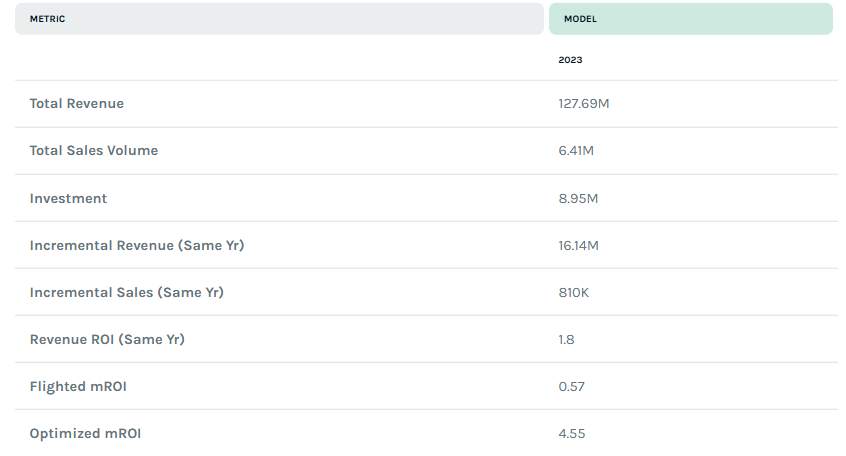The image size is (846, 456).
Task: Select the Optimized mROI row label
Action: [85, 433]
